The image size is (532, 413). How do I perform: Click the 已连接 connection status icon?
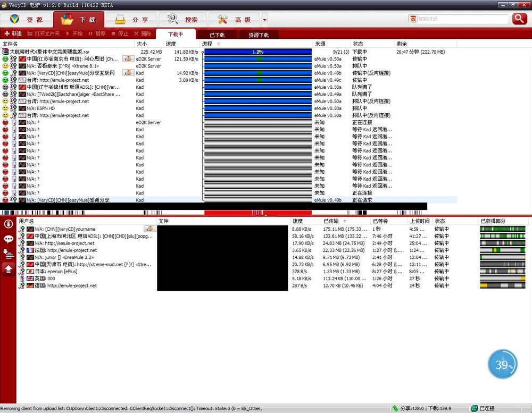tap(475, 408)
